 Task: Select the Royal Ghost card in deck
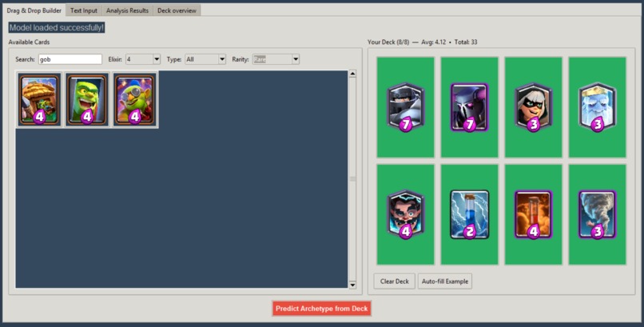(x=597, y=107)
